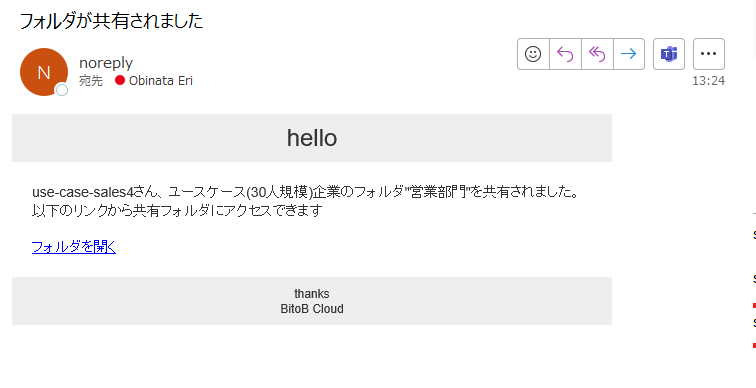Reply to the noreply email

(x=565, y=54)
